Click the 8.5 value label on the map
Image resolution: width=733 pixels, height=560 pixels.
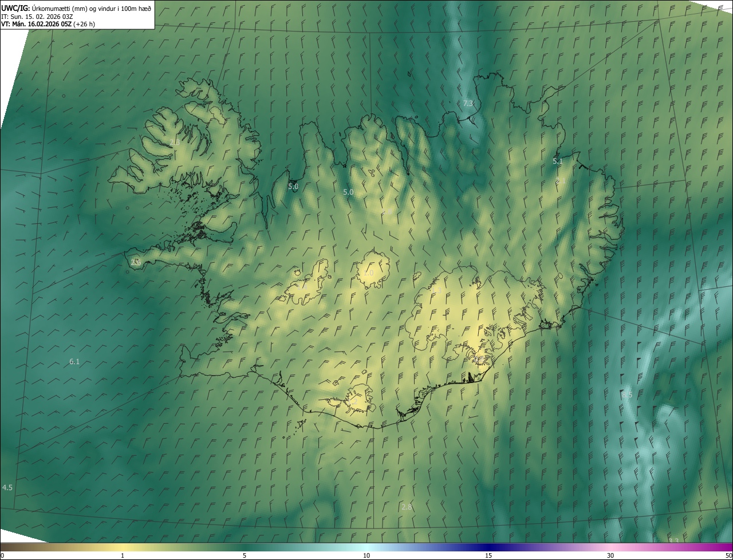[627, 395]
